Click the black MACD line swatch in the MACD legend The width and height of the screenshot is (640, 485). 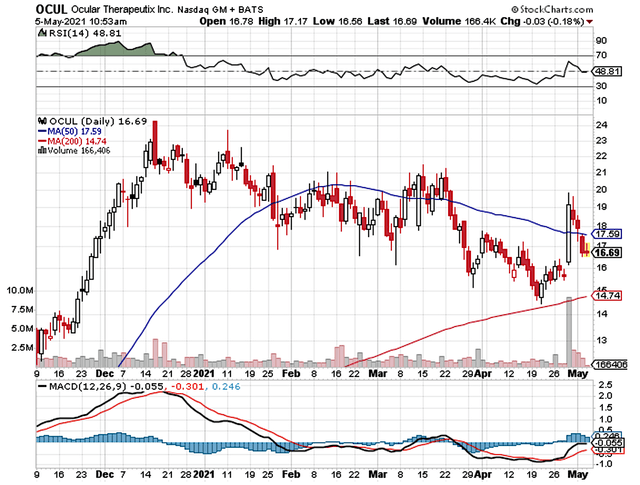[42, 386]
